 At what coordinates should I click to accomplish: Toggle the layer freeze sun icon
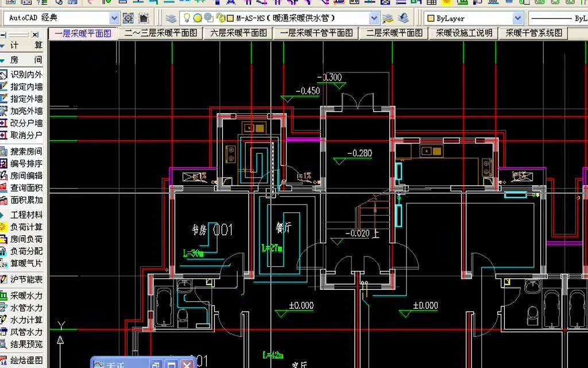tap(198, 18)
